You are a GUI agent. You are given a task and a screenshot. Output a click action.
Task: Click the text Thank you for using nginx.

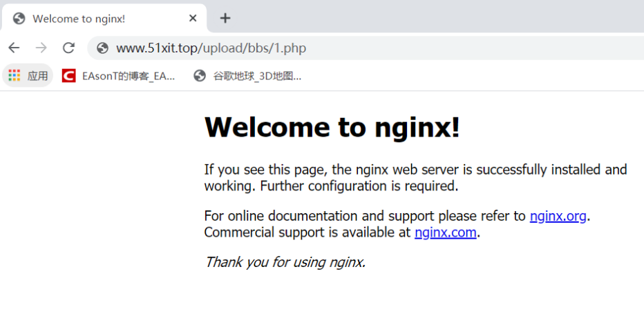(x=285, y=262)
